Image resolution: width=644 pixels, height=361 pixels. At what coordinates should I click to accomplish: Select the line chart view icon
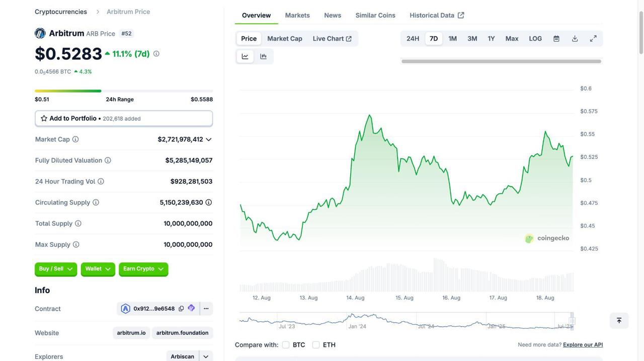pyautogui.click(x=245, y=56)
